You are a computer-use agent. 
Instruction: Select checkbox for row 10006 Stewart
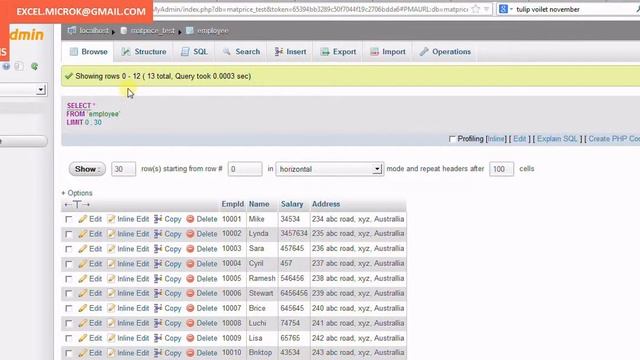(x=69, y=293)
